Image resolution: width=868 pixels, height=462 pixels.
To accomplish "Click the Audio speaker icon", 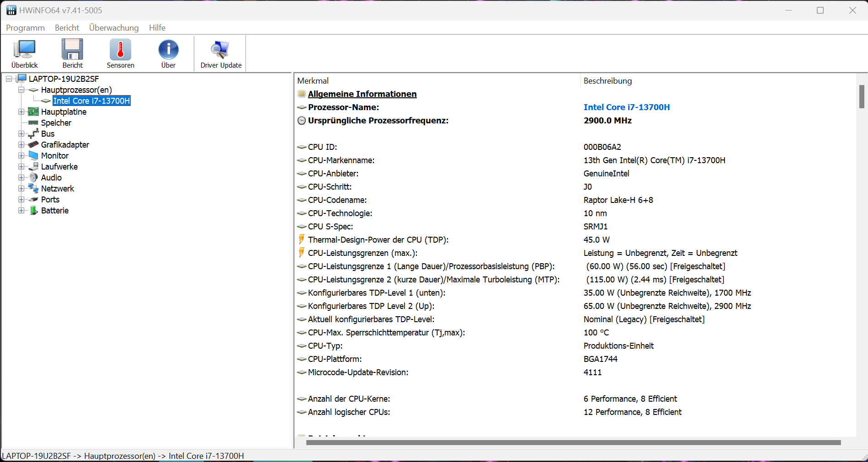I will [33, 177].
